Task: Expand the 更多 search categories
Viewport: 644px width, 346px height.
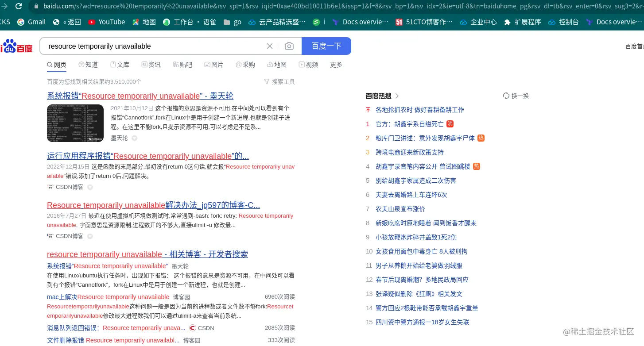Action: tap(336, 65)
